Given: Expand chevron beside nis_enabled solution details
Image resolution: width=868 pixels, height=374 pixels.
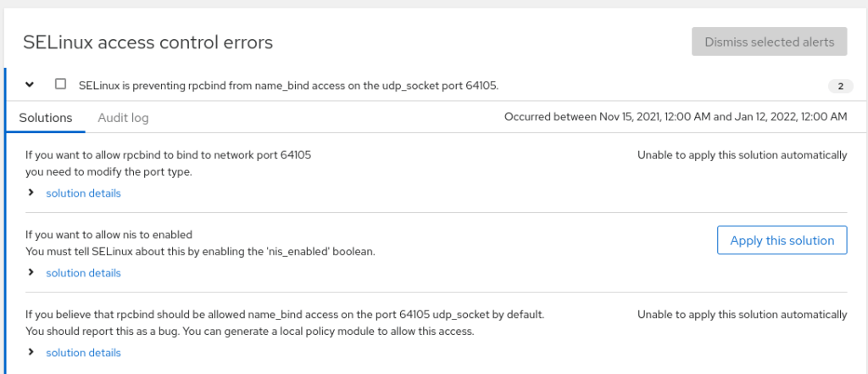Looking at the screenshot, I should coord(31,272).
